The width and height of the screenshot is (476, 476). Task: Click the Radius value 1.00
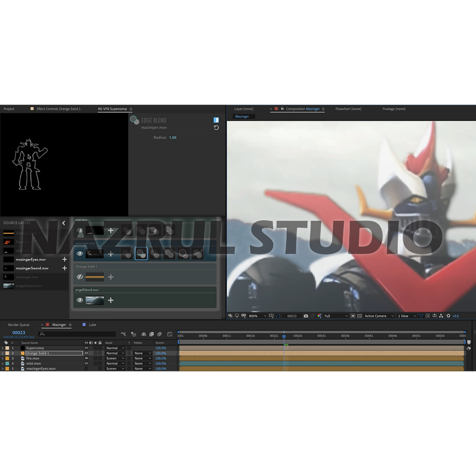(172, 138)
